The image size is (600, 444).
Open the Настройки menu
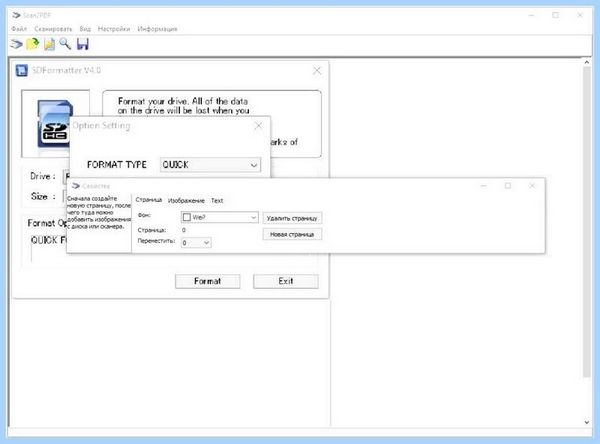[114, 29]
